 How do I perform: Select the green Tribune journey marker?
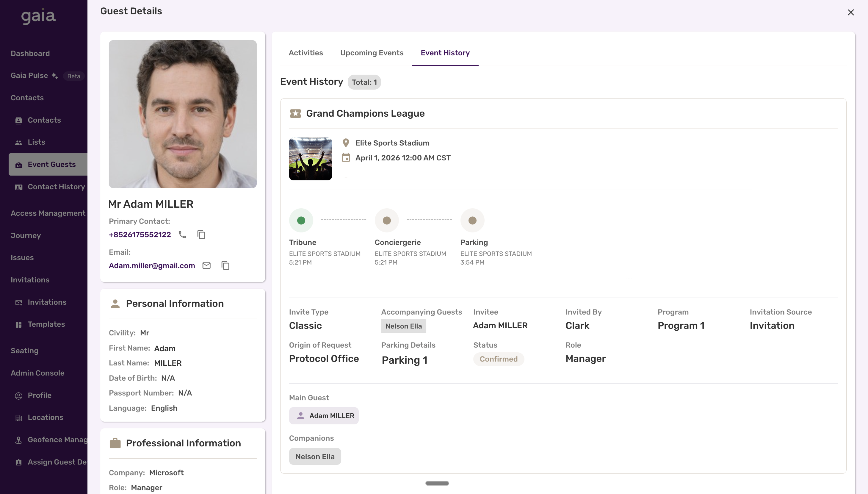(x=301, y=220)
